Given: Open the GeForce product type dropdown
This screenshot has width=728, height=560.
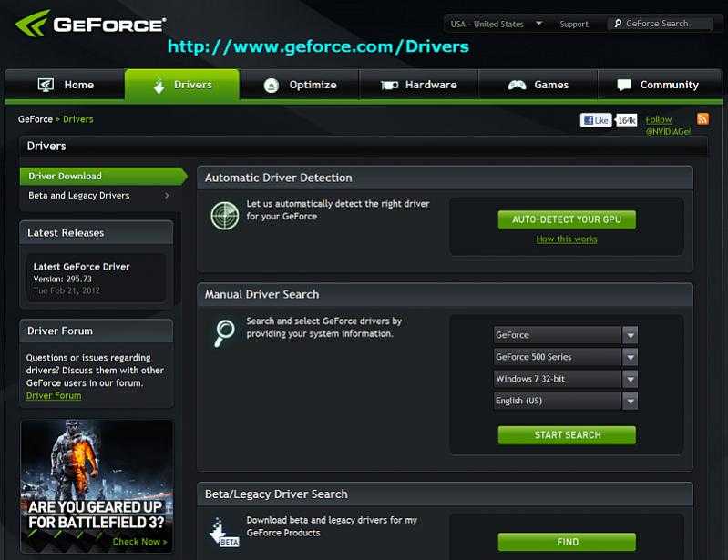Looking at the screenshot, I should tap(565, 335).
